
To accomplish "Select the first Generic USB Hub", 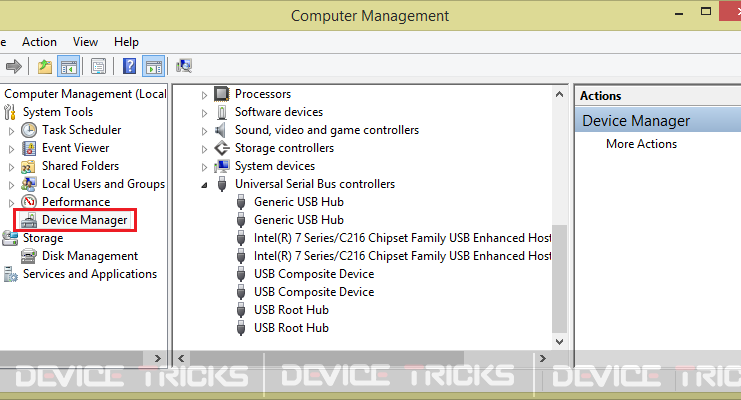I will point(299,202).
